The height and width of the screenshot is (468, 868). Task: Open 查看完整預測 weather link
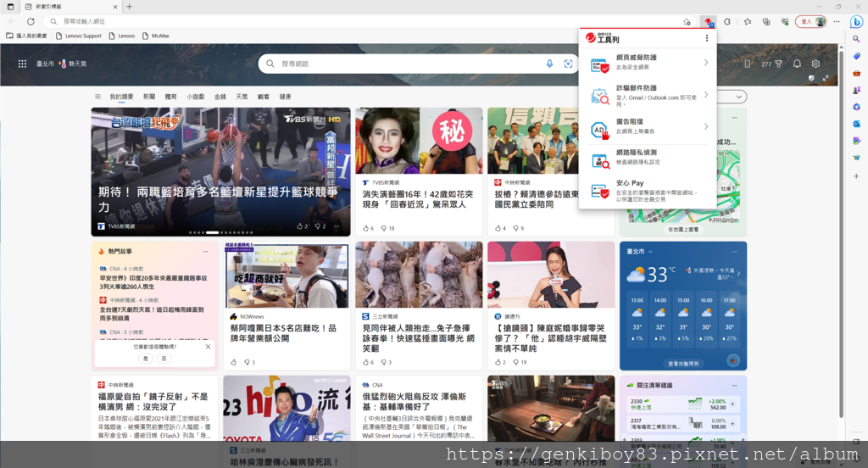click(683, 364)
